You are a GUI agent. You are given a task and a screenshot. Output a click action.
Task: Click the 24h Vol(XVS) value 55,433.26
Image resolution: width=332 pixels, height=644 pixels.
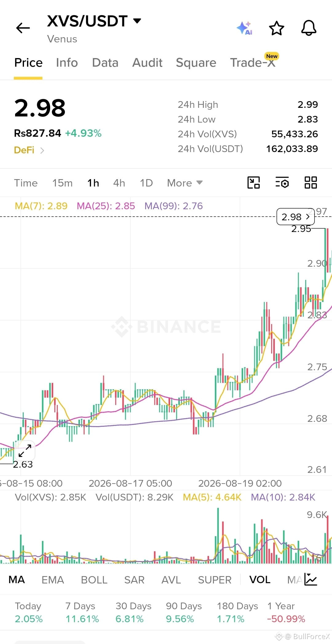[x=294, y=134]
